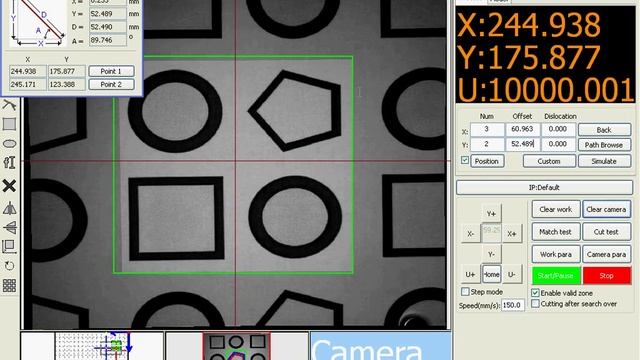Click the D = 52.490 measurement field

click(108, 27)
